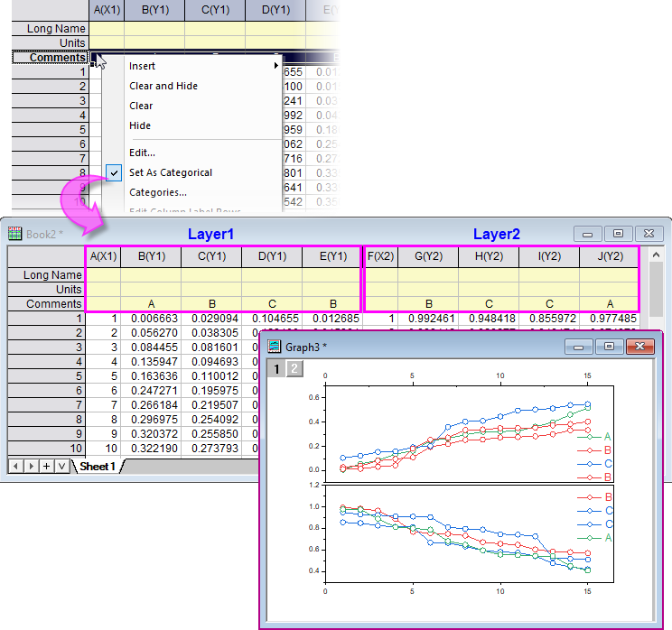Select Categories... in the context menu
This screenshot has height=630, width=672.
(158, 192)
